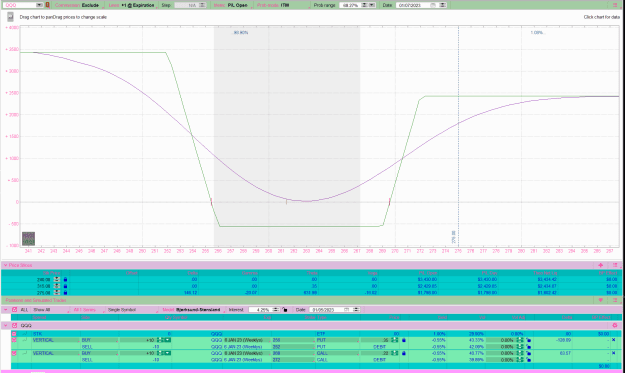625x373 pixels.
Task: Adjust the top toolbar Date stepper
Action: [x=442, y=5]
